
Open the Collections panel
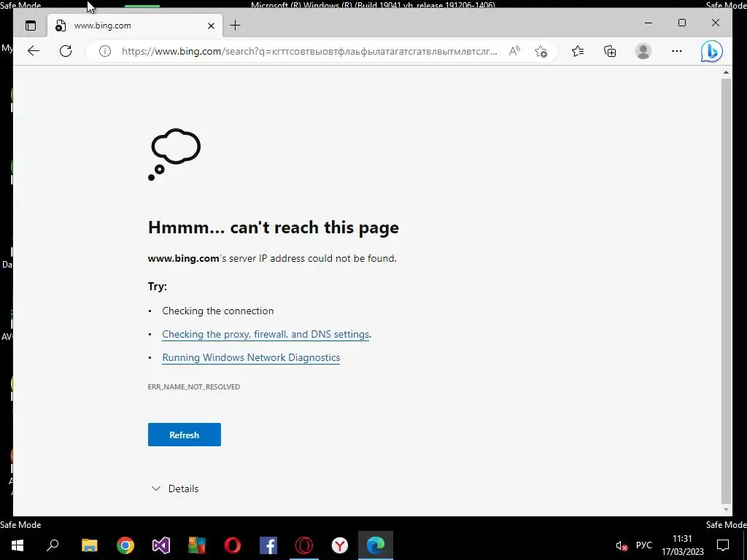click(x=610, y=51)
